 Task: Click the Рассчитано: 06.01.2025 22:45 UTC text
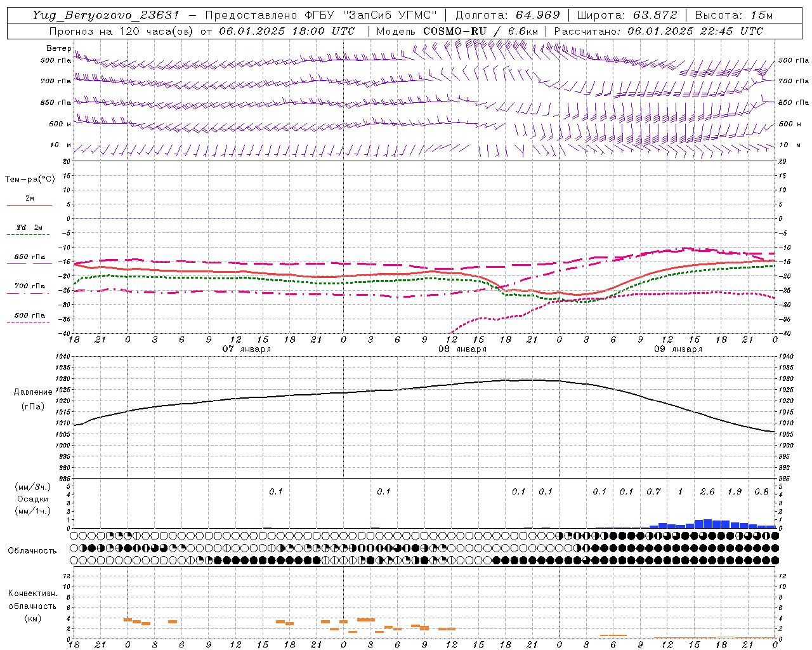[x=658, y=31]
